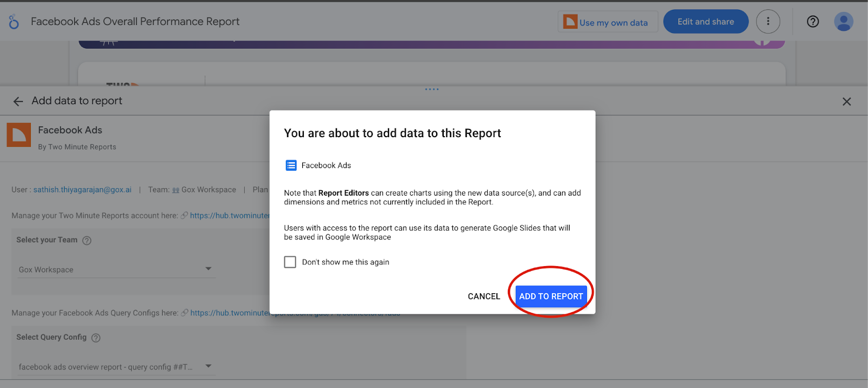Show help for Select Query Config

coord(96,338)
